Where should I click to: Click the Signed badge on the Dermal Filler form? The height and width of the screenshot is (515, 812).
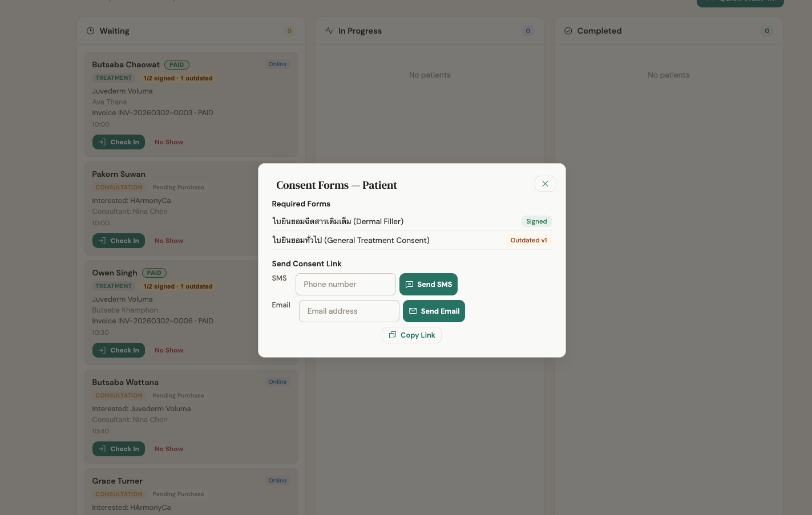point(536,221)
